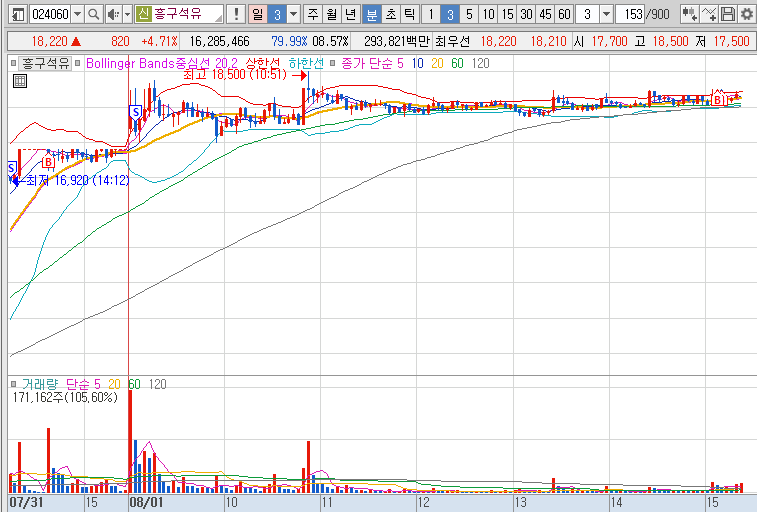Switch to 15-minute interval

[507, 14]
